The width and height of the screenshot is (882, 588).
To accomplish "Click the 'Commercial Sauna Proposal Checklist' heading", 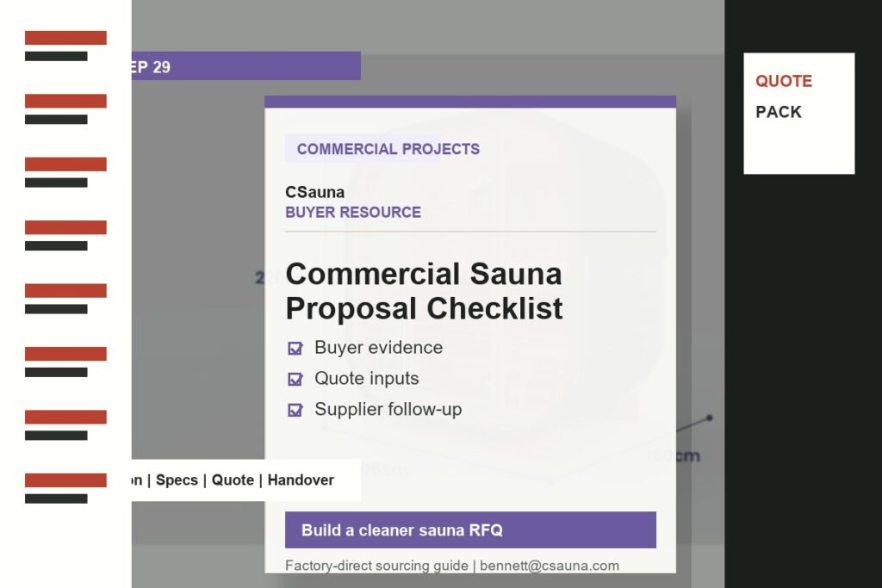I will click(424, 291).
